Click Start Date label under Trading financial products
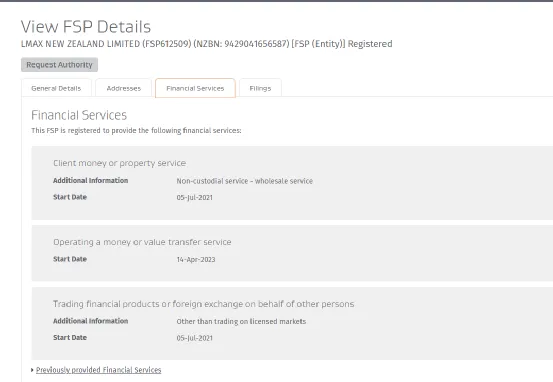 point(70,338)
